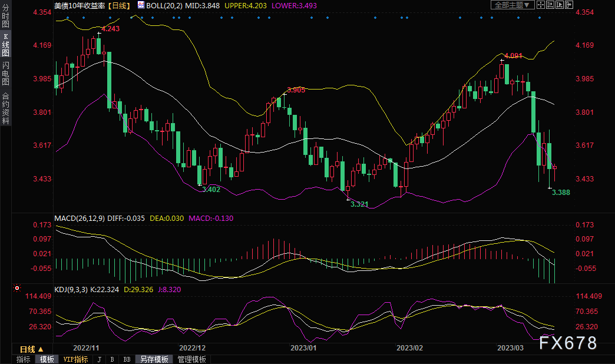
Task: Click the BOLL indicator chart icon
Action: [140, 5]
